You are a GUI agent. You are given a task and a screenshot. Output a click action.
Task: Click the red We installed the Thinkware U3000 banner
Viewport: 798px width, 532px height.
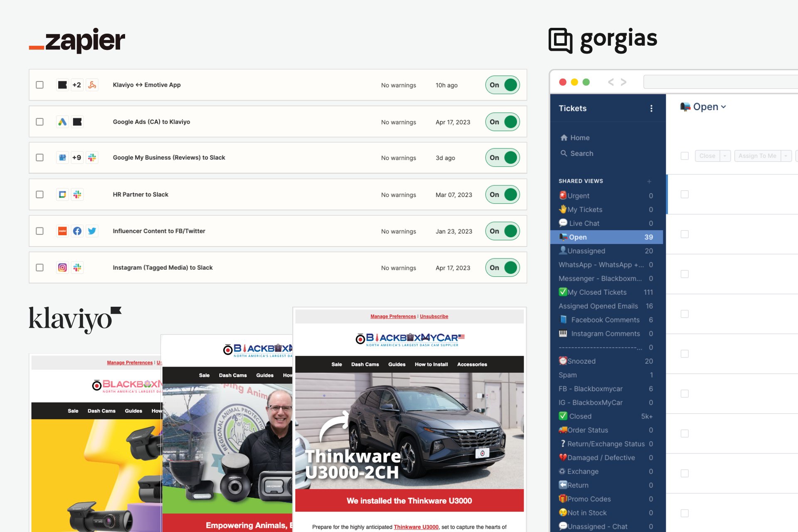coord(409,501)
